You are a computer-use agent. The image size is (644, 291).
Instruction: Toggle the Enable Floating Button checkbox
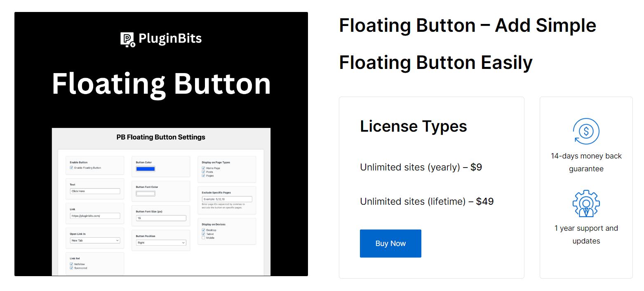coord(72,168)
